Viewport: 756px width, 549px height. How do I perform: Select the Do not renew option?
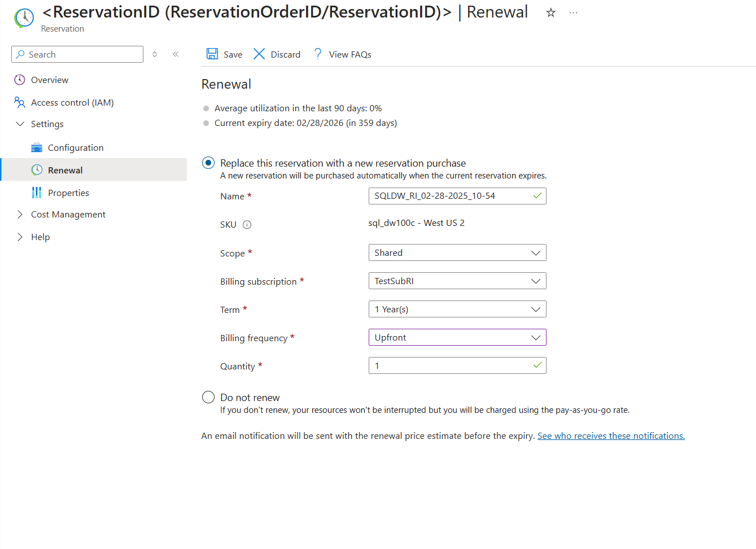point(208,398)
